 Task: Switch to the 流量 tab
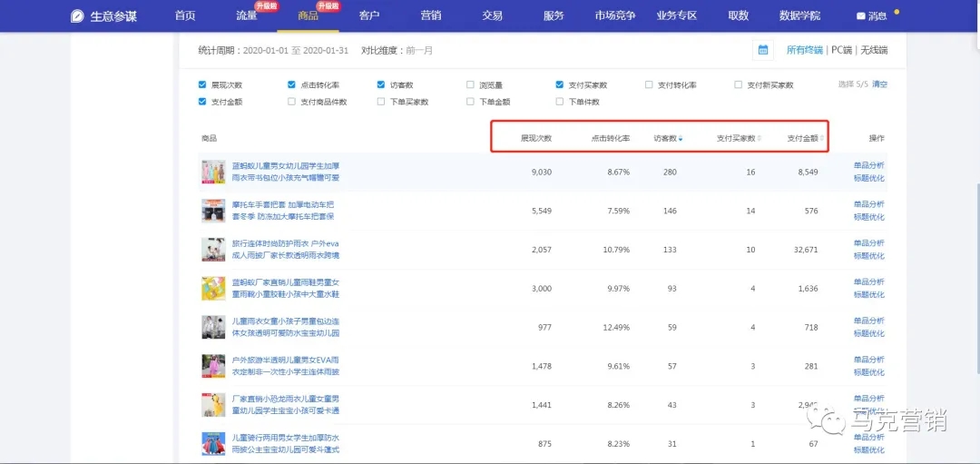246,16
